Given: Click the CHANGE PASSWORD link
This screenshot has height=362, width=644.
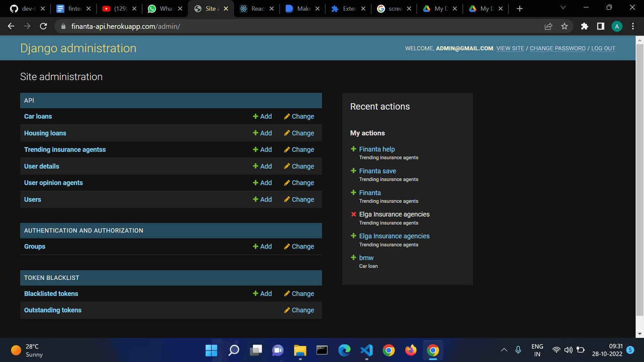Looking at the screenshot, I should coord(558,48).
